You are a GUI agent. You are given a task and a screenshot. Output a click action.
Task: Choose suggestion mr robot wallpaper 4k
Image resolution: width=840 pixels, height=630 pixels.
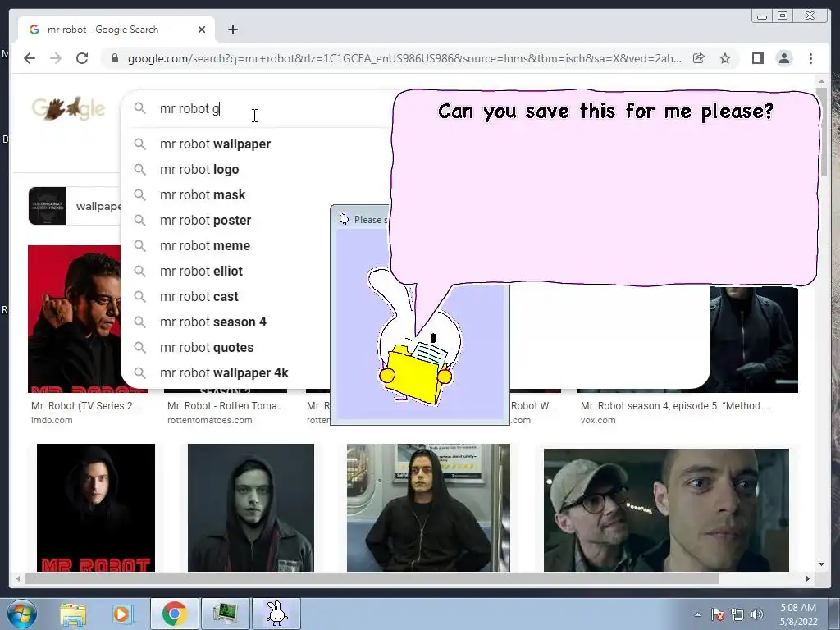[x=225, y=373]
